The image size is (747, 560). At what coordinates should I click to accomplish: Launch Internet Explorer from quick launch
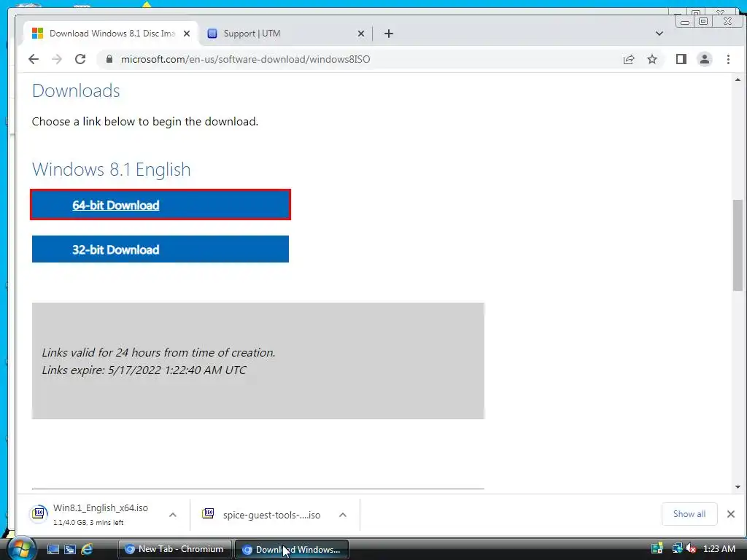point(87,549)
